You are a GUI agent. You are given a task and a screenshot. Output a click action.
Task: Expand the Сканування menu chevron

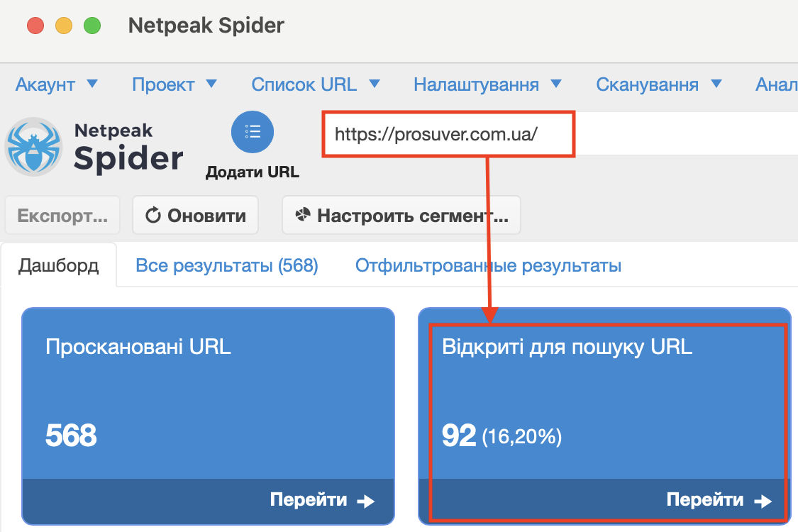716,84
